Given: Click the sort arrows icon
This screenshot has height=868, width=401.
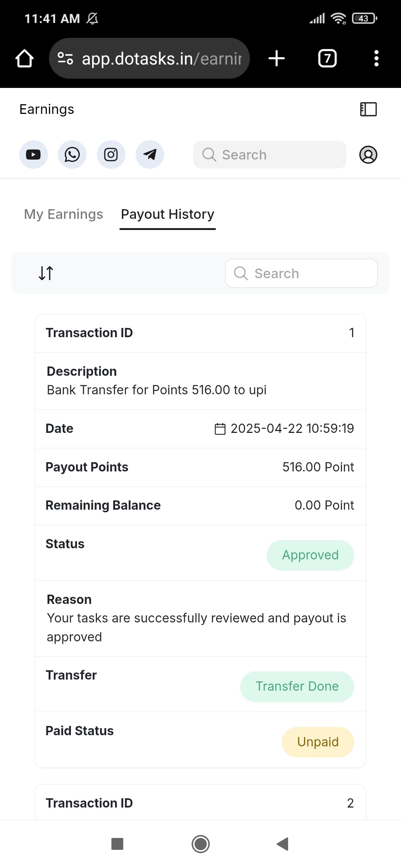Looking at the screenshot, I should pos(46,273).
